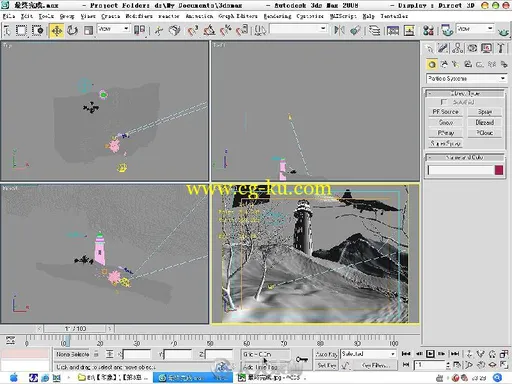Screen dimensions: 512x384
Task: Collapse the Name and Color rollout
Action: [x=465, y=157]
